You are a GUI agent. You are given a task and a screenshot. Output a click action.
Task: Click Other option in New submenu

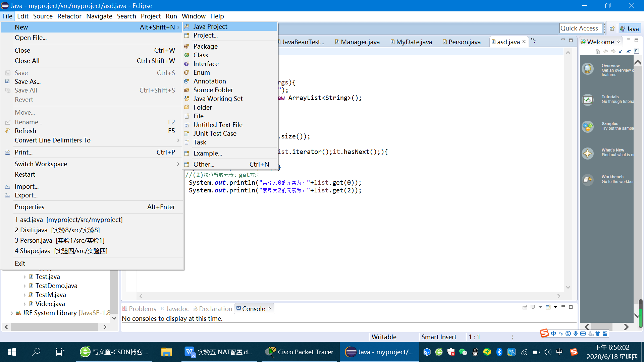[204, 164]
